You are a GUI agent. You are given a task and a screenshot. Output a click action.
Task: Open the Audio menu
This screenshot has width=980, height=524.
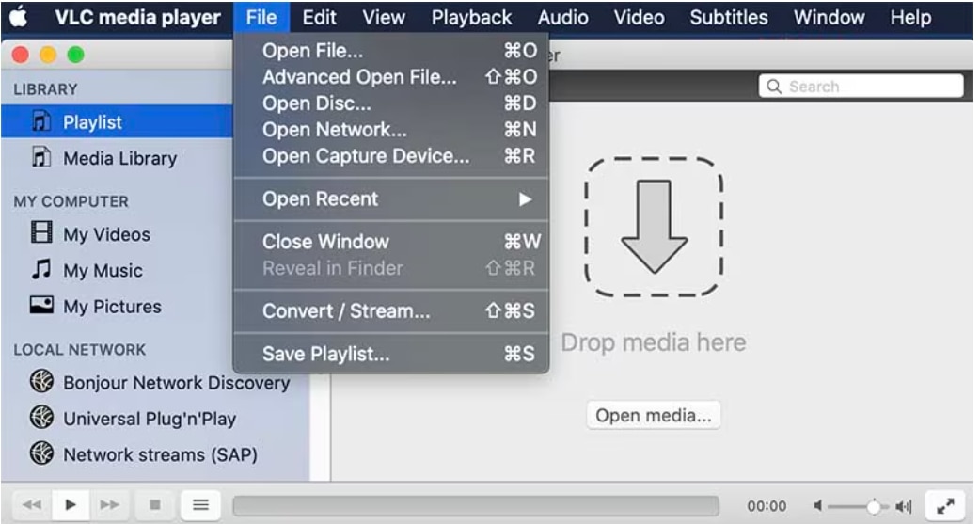[562, 18]
